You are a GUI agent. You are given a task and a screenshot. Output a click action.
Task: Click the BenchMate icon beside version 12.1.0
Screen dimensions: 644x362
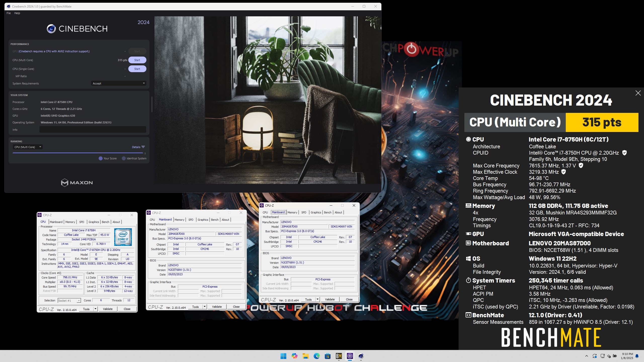click(468, 315)
